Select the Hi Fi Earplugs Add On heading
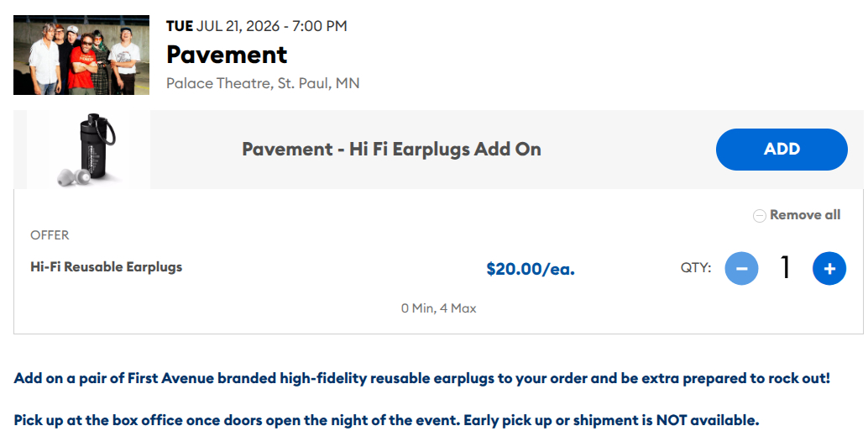This screenshot has width=868, height=447. 391,150
